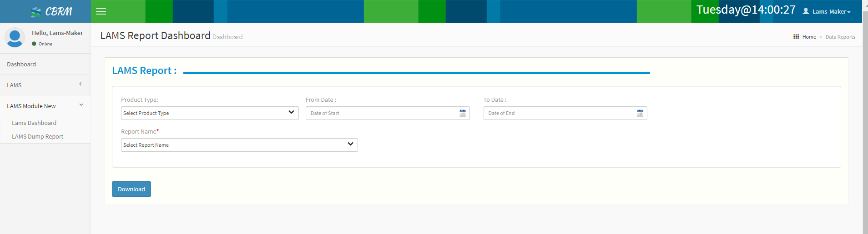The width and height of the screenshot is (868, 234).
Task: Click the To Date label
Action: pyautogui.click(x=495, y=100)
